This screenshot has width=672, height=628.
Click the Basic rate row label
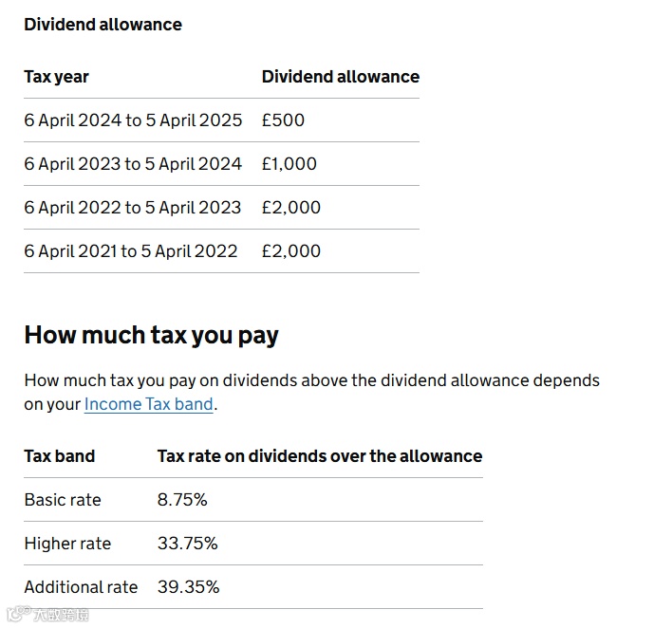click(x=63, y=500)
